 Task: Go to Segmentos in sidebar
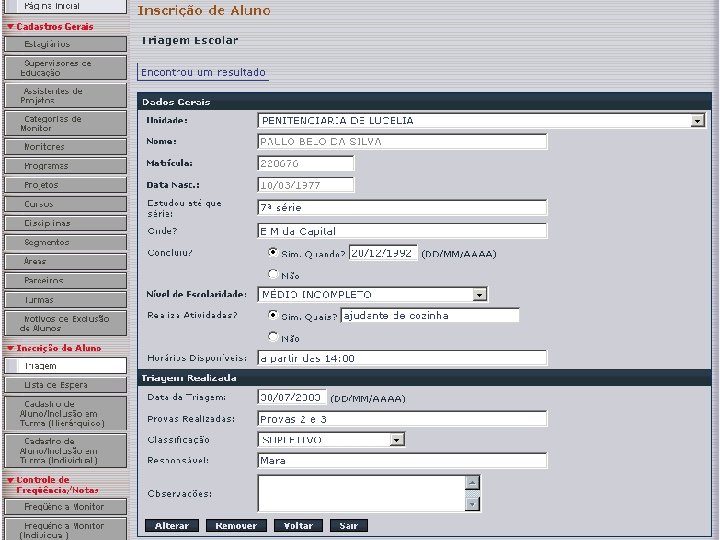66,242
